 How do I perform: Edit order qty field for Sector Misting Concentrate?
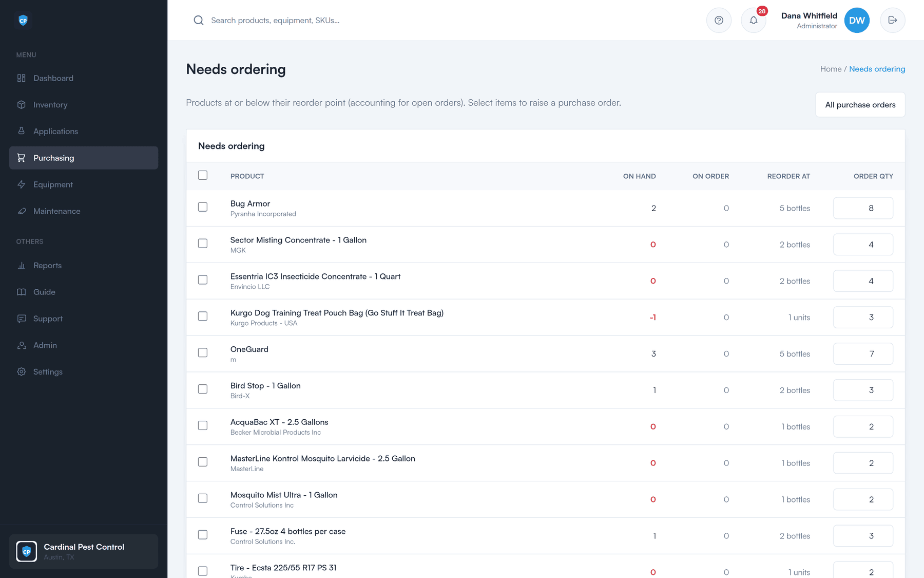(x=863, y=245)
